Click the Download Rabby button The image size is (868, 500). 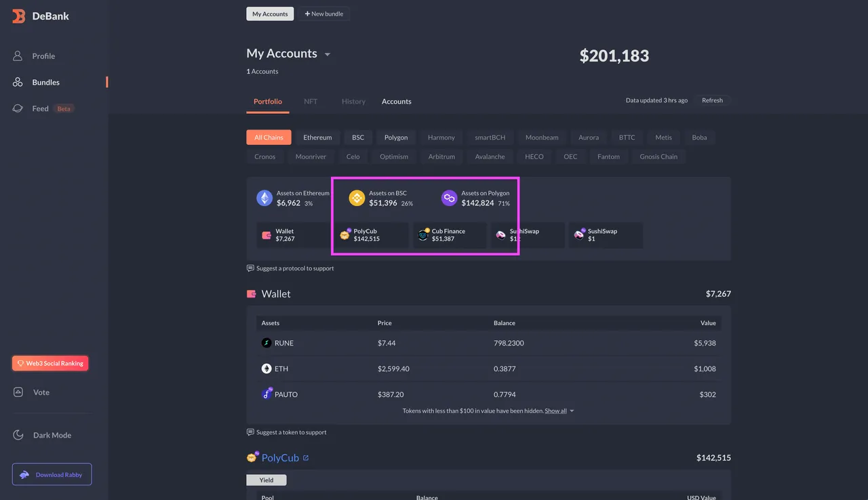point(52,474)
